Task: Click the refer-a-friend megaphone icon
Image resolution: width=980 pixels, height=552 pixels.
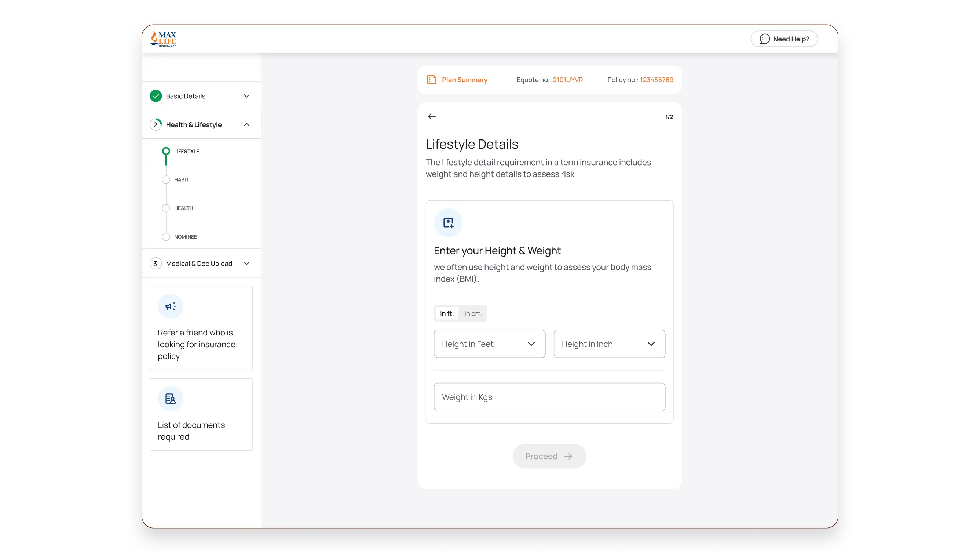Action: click(x=170, y=306)
